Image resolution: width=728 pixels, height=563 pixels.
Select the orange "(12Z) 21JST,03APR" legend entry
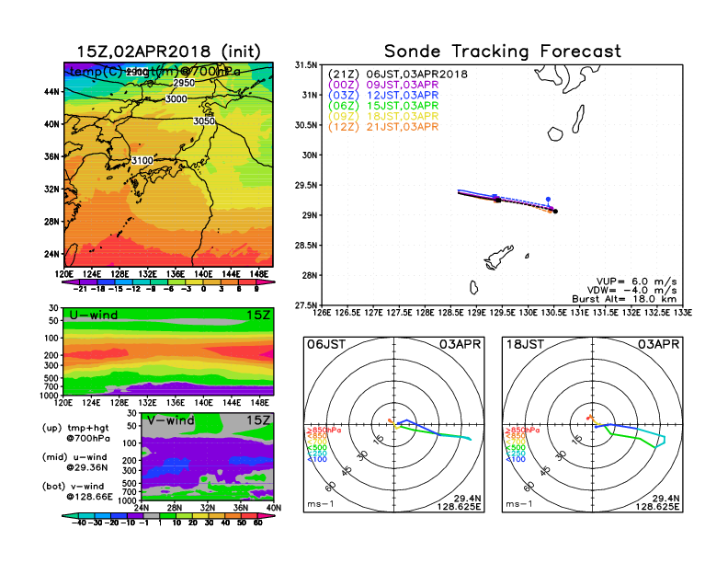[383, 127]
